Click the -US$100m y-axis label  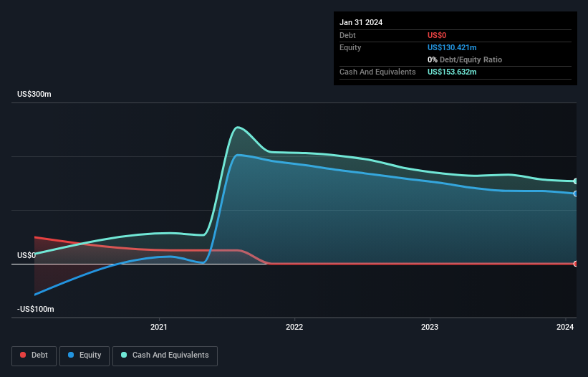coord(36,309)
